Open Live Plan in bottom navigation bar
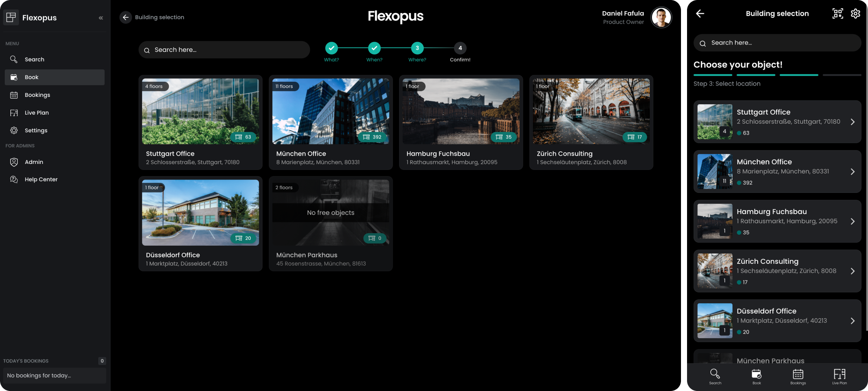 point(839,376)
